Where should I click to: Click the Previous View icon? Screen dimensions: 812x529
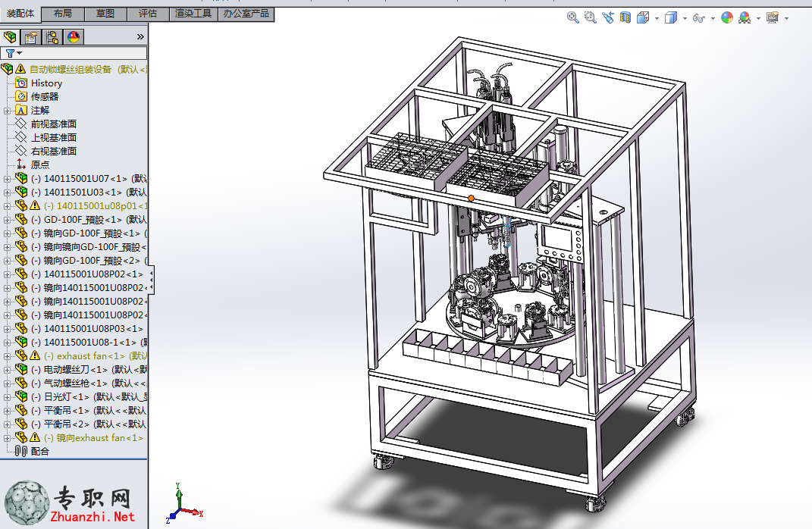click(608, 17)
